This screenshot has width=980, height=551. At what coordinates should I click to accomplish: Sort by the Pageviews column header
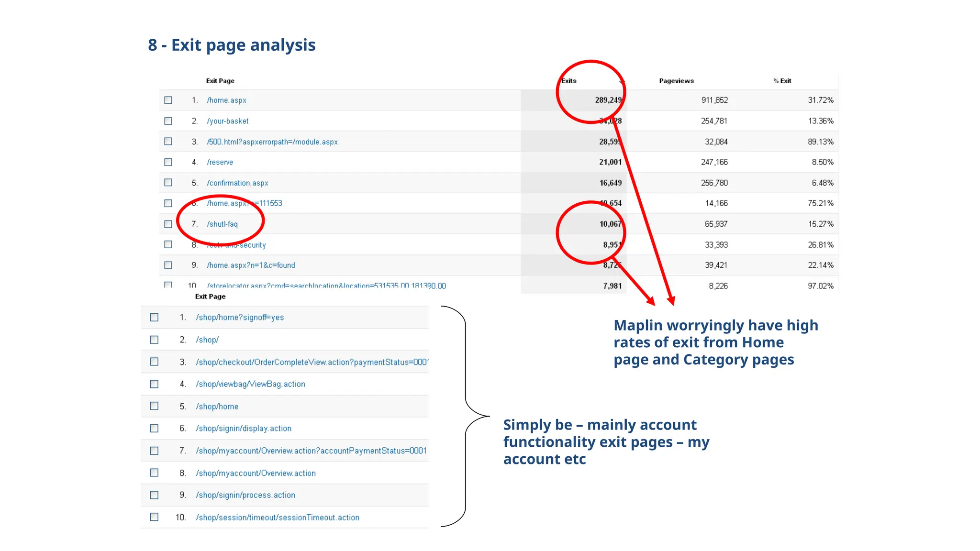676,81
